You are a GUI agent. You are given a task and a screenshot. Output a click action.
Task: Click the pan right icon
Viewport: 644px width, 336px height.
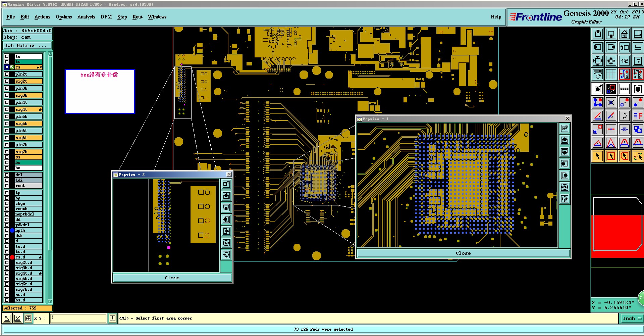[611, 47]
